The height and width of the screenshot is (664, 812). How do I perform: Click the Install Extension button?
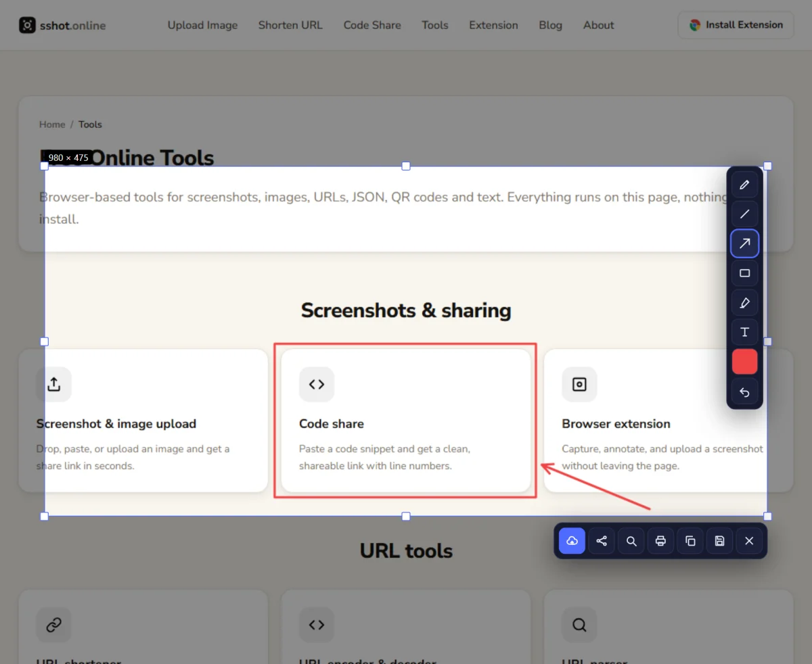[736, 25]
